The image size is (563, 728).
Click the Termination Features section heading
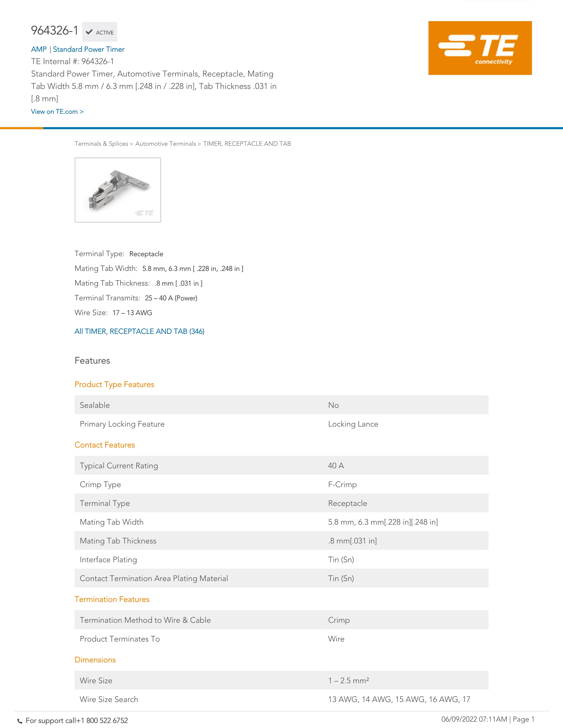point(112,599)
